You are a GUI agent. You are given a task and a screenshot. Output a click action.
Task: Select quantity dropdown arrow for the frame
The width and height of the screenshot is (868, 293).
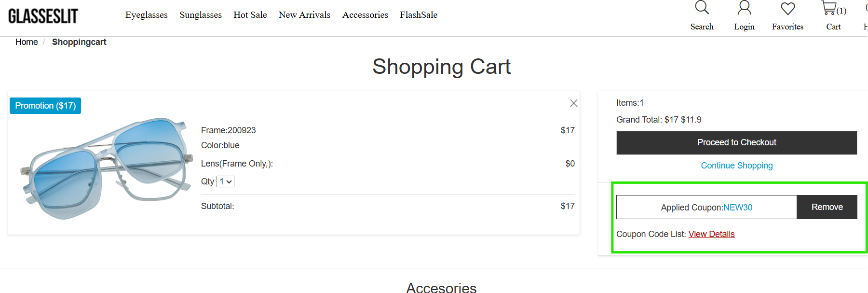point(229,181)
